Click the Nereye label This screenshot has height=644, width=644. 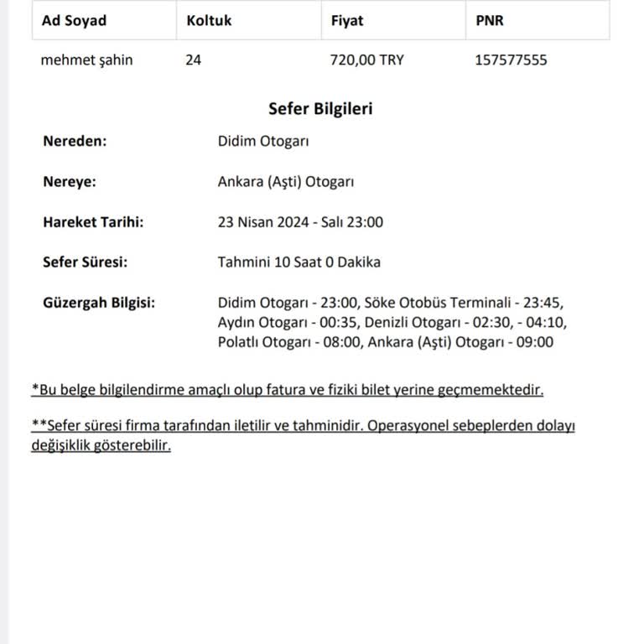(70, 181)
